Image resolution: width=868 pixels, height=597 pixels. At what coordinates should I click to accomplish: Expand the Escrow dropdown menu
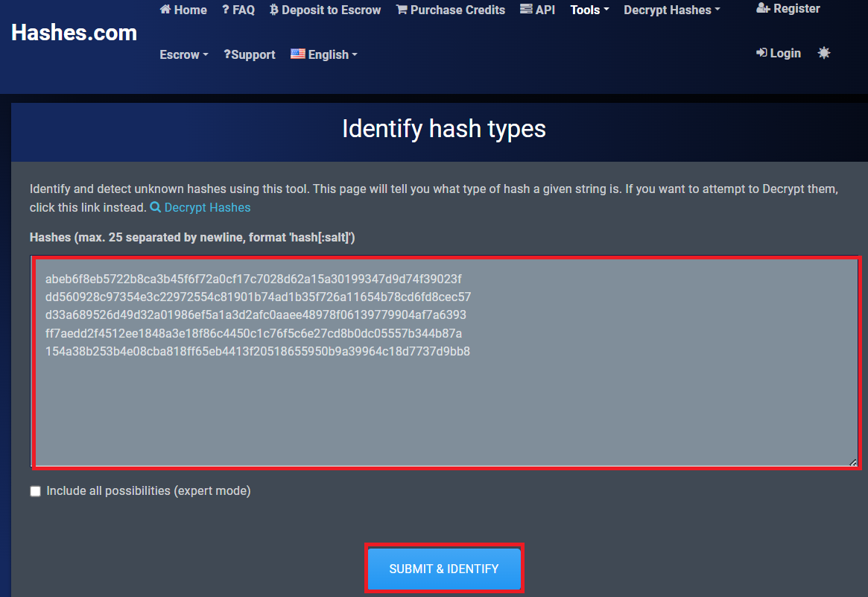(183, 54)
